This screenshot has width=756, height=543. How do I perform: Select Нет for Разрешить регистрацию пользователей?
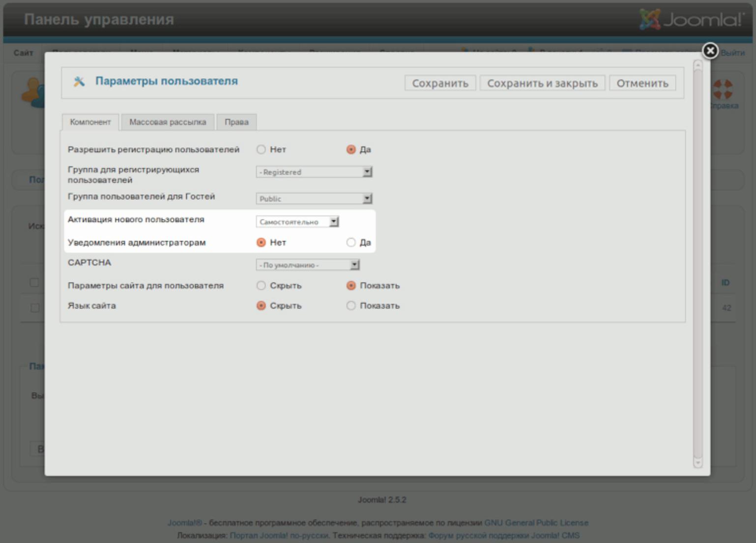tap(261, 150)
